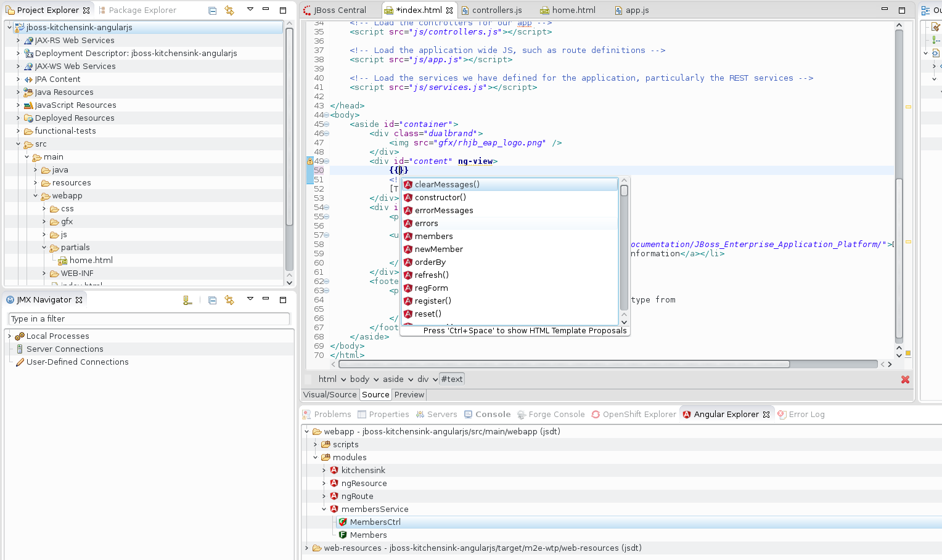Open the JMX Navigator view menu triangle
This screenshot has width=942, height=560.
pos(250,299)
